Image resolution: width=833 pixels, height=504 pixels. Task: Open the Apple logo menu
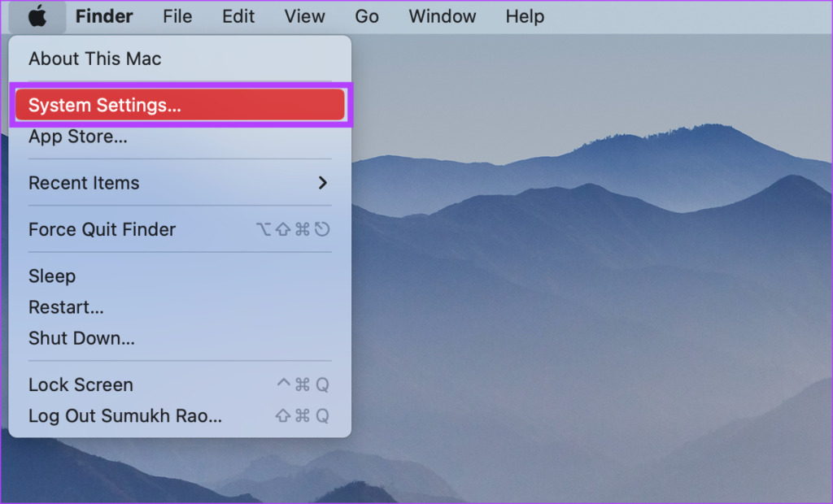[x=37, y=16]
